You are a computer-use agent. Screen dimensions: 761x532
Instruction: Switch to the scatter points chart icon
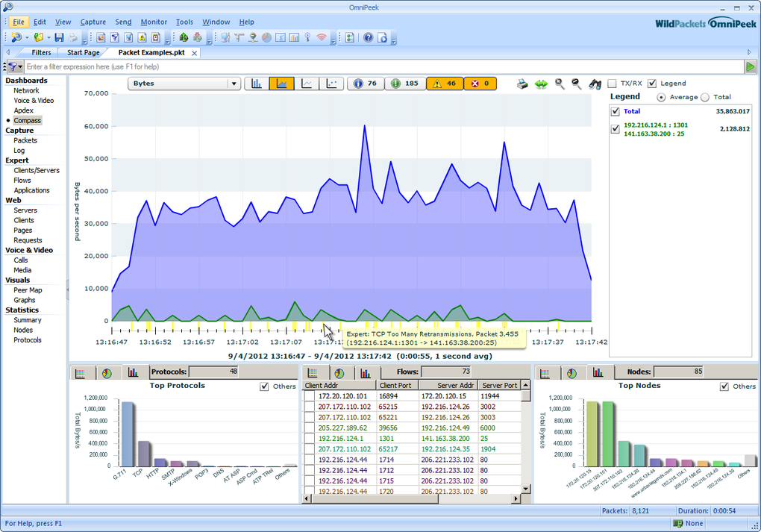(331, 84)
